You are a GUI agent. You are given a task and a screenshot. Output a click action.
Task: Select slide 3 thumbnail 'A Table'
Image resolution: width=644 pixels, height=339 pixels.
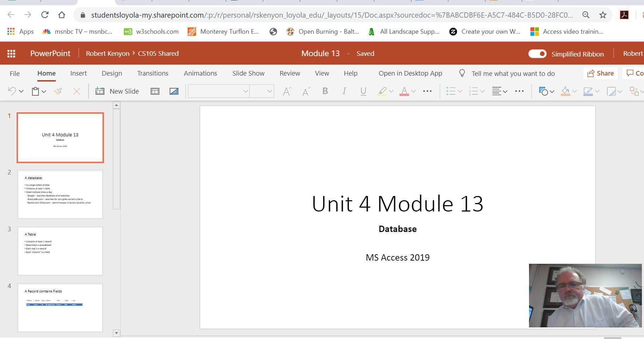tap(60, 251)
